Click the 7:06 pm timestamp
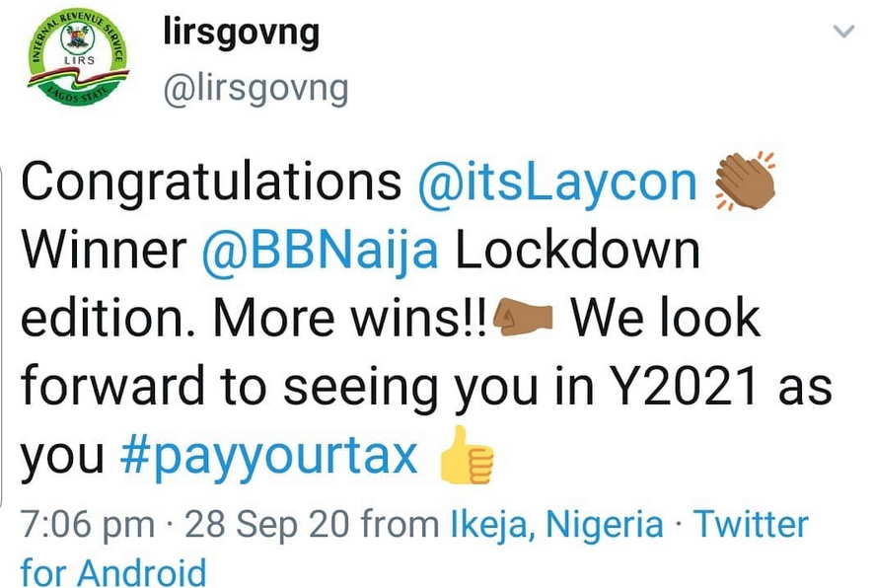The height and width of the screenshot is (588, 874). click(88, 525)
